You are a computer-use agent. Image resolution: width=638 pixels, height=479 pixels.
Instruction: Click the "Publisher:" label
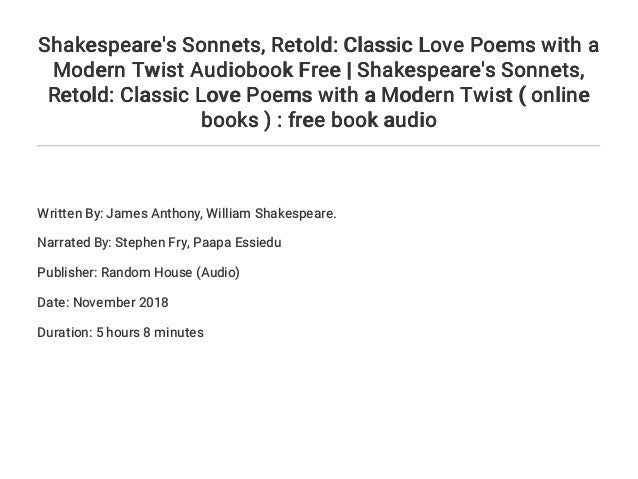[67, 272]
